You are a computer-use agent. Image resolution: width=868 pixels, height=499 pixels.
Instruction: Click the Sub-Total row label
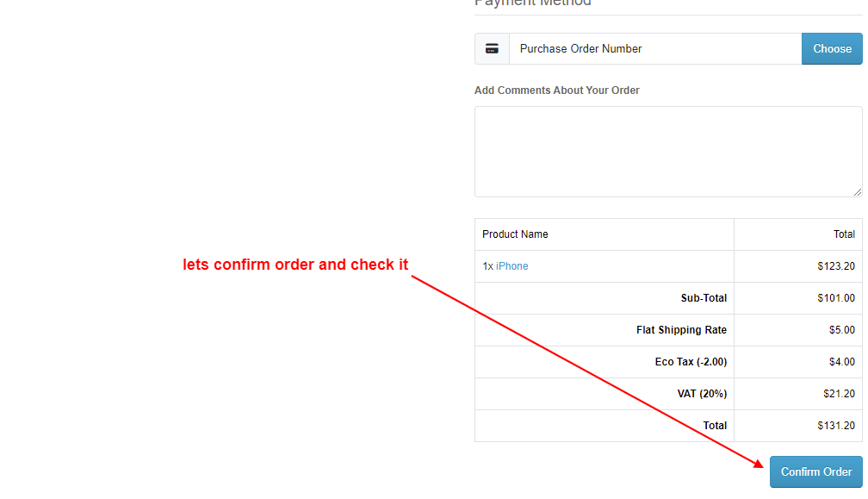[704, 298]
